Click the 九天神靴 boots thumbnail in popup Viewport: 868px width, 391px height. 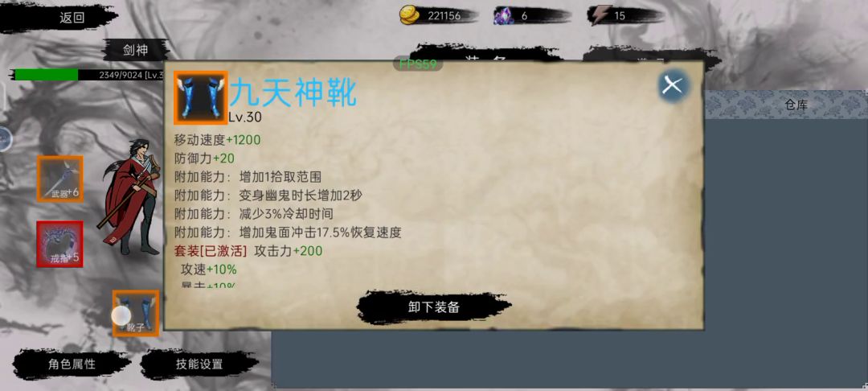pos(200,97)
